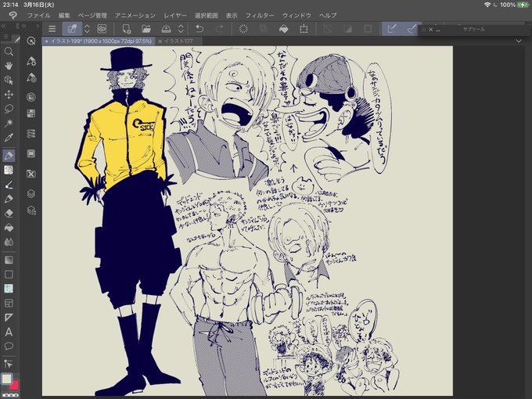This screenshot has width=532, height=399.
Task: Click the Scale/Rotate transform icon
Action: coord(304,29)
